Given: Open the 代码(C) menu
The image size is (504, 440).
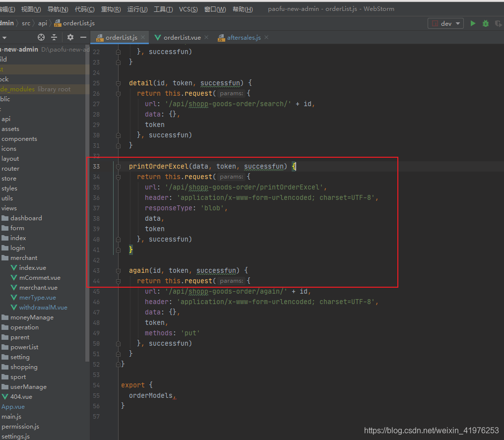Looking at the screenshot, I should (x=84, y=9).
